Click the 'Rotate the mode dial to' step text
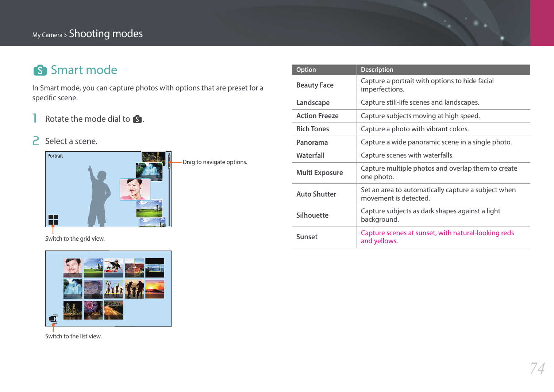This screenshot has height=392, width=554. (88, 119)
